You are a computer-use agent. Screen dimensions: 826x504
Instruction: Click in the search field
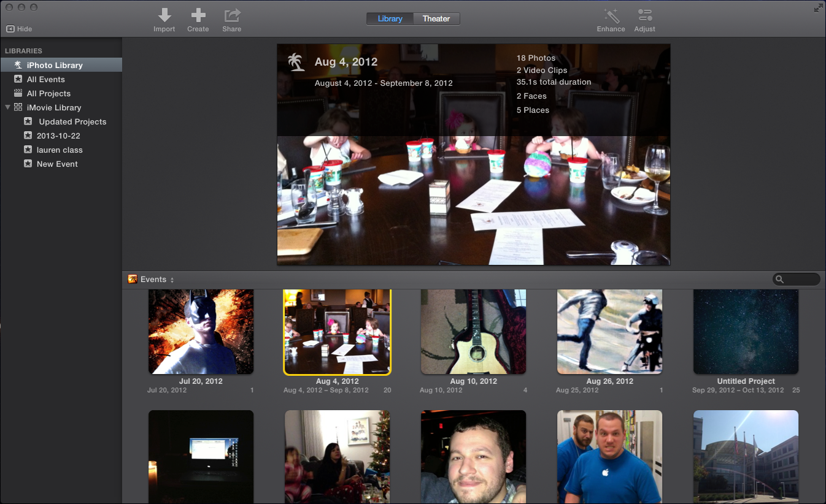[796, 280]
